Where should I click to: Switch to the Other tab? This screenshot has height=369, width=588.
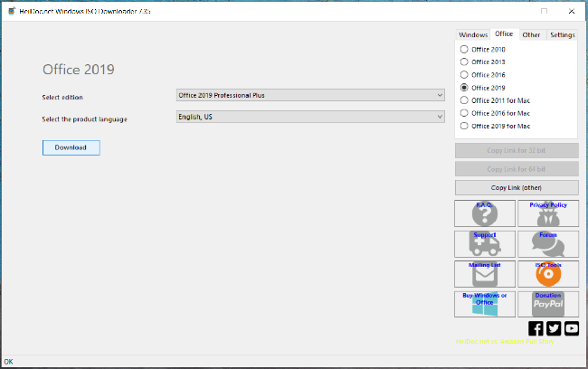tap(531, 34)
